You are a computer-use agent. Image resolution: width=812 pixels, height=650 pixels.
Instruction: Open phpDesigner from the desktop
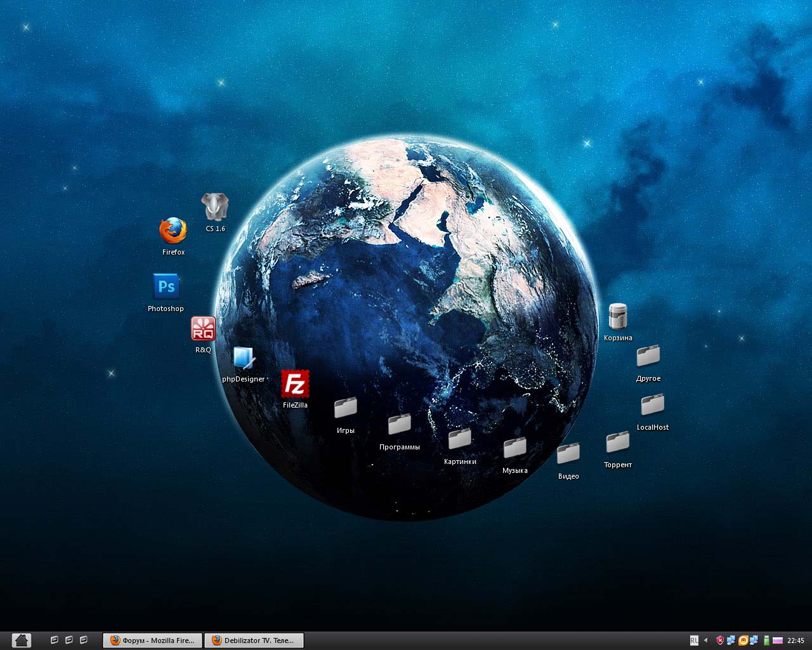click(x=243, y=359)
